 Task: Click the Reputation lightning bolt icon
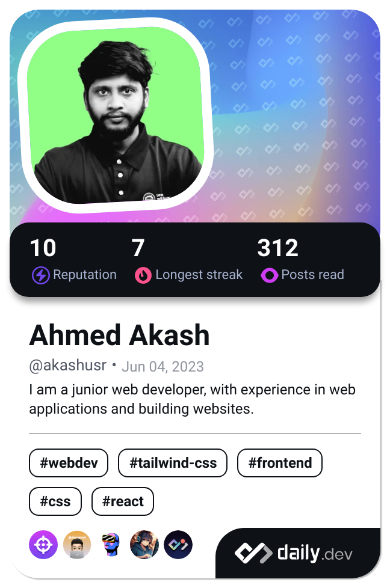40,275
